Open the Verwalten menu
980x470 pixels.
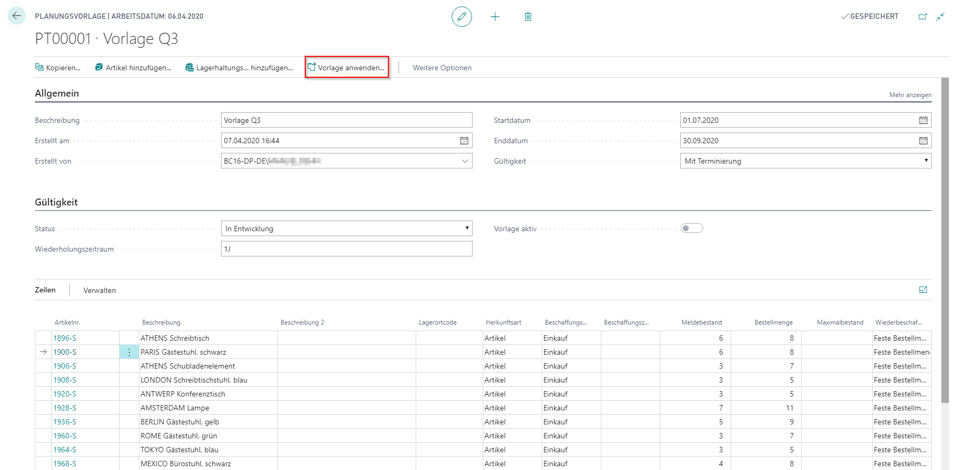pos(100,290)
